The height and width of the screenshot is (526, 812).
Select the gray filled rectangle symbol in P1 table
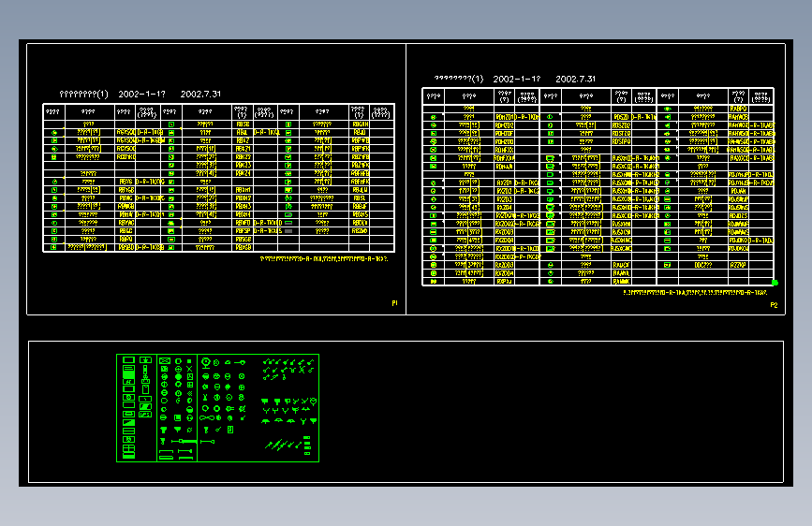click(x=288, y=231)
